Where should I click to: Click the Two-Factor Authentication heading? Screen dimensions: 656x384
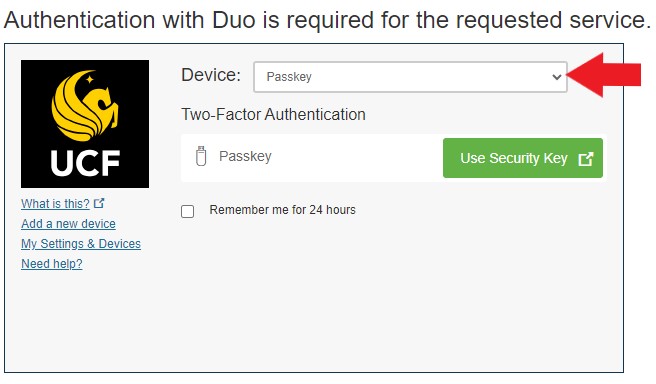click(x=273, y=114)
